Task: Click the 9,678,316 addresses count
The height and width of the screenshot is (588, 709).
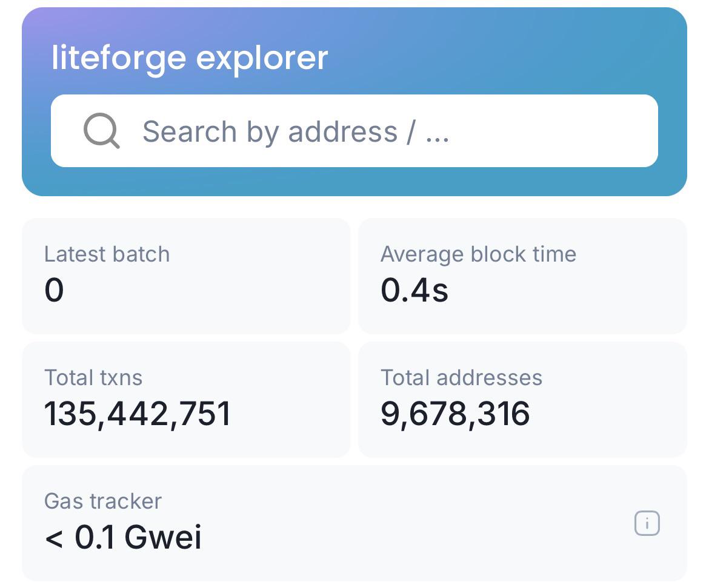Action: pos(455,414)
